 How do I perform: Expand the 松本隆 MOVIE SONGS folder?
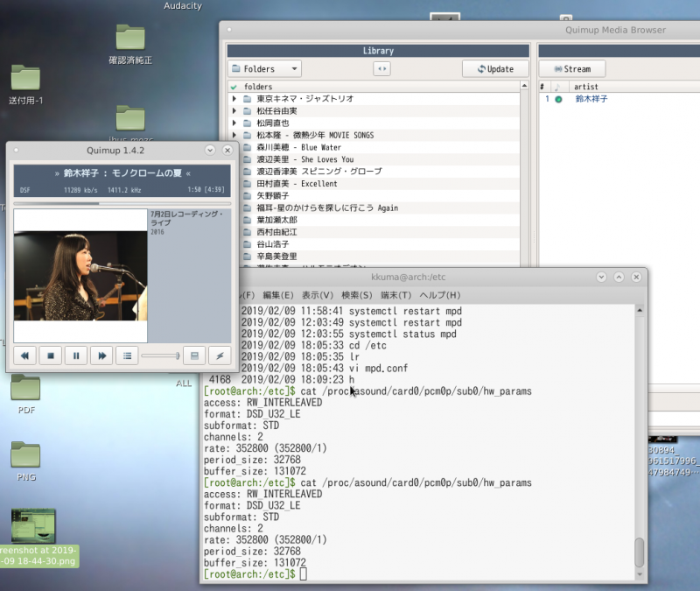[x=234, y=135]
